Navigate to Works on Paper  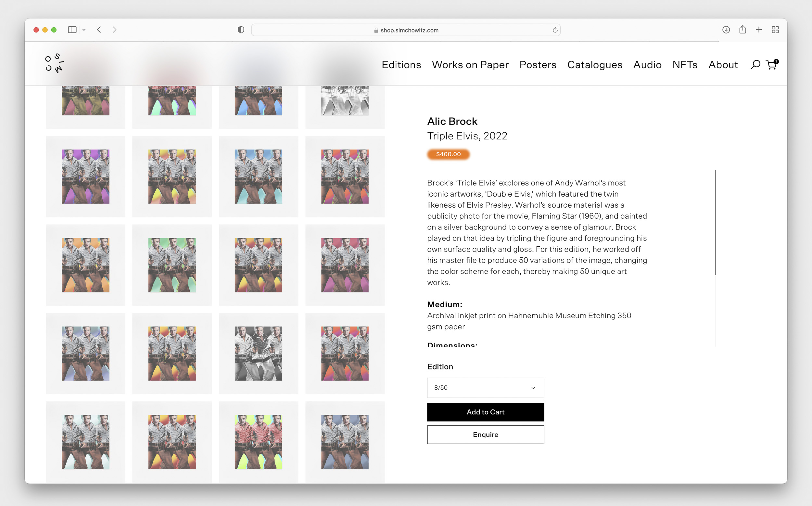tap(470, 65)
